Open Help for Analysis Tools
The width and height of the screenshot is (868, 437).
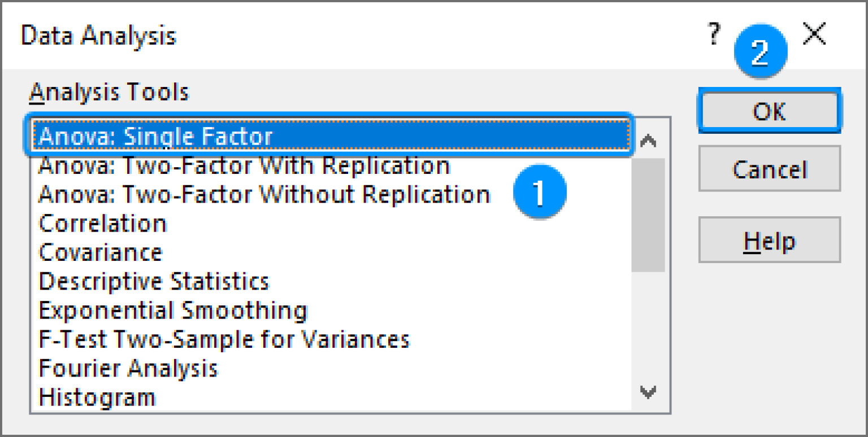(x=770, y=239)
